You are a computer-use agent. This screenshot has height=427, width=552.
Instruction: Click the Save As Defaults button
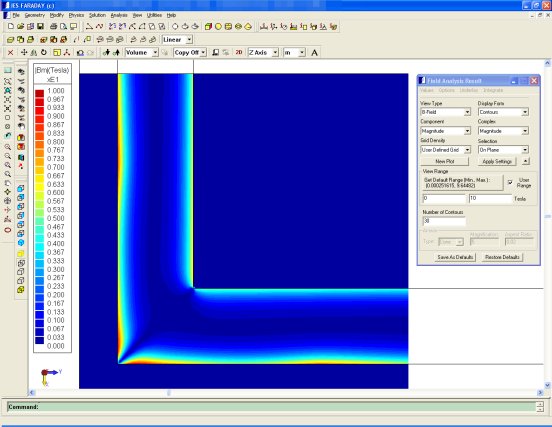point(455,257)
